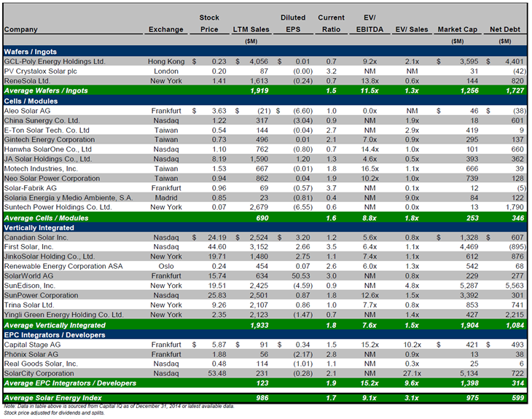Select E-Ton Solar Tech. Co. Ltd name

tap(47, 130)
